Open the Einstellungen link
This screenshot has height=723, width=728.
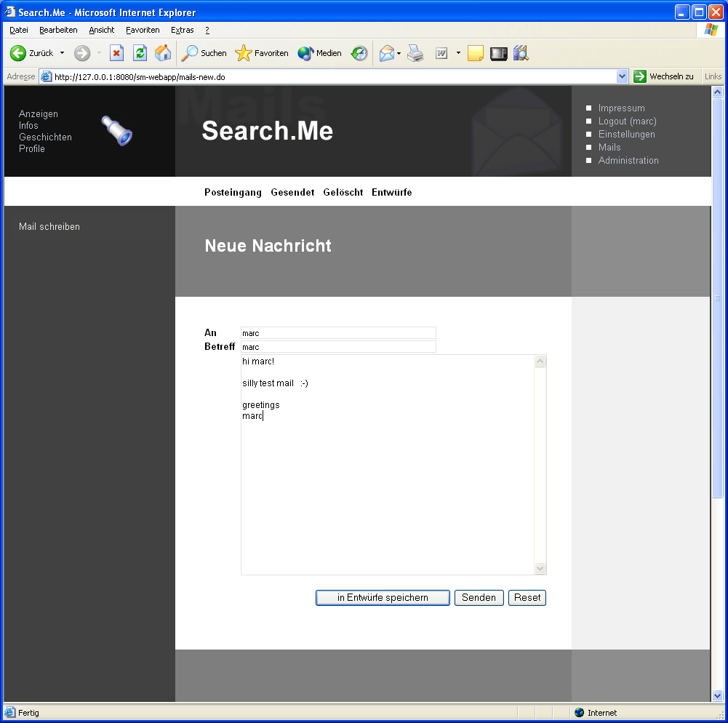(x=626, y=135)
